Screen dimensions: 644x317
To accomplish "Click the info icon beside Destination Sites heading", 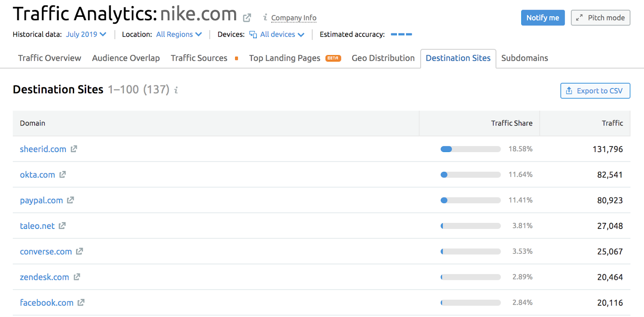I will (x=176, y=90).
